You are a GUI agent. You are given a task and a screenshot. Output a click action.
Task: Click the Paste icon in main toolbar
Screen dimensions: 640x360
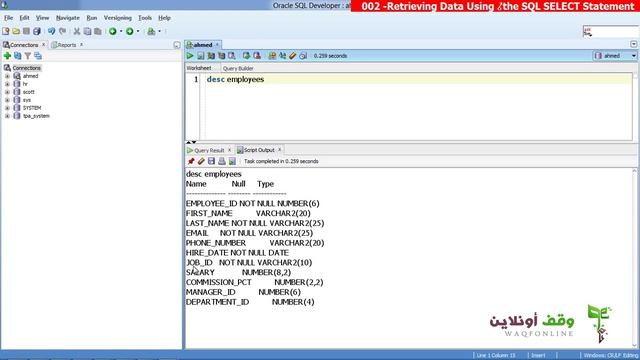(x=98, y=31)
